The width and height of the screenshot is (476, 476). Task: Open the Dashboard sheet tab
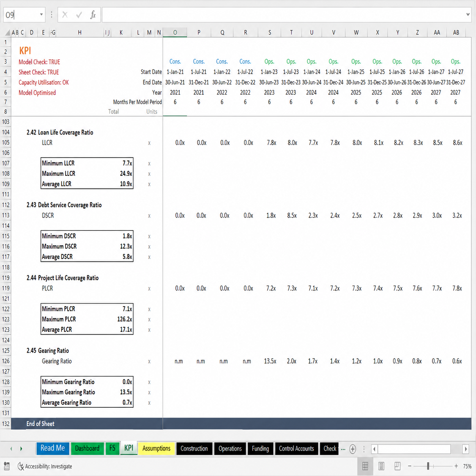(87, 448)
